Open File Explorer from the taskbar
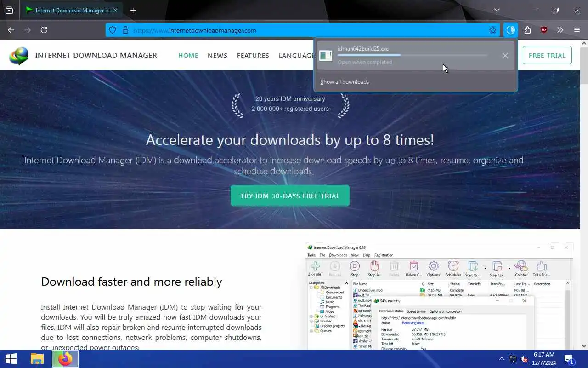Screen dimensions: 588x368 (x=37, y=359)
